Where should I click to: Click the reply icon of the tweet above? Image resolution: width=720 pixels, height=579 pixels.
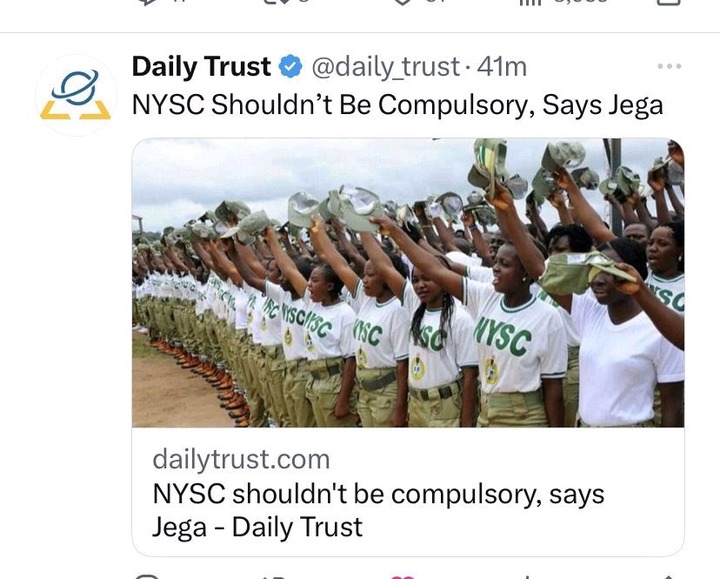tap(146, 2)
